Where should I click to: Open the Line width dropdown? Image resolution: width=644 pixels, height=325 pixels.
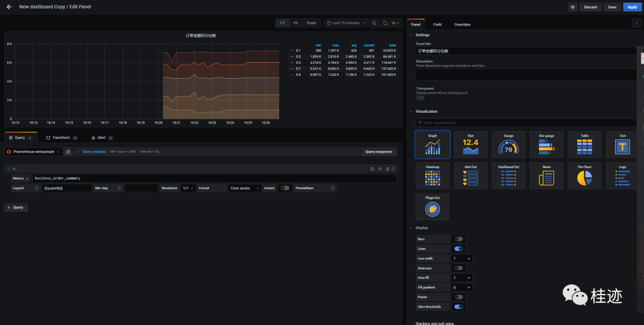461,258
